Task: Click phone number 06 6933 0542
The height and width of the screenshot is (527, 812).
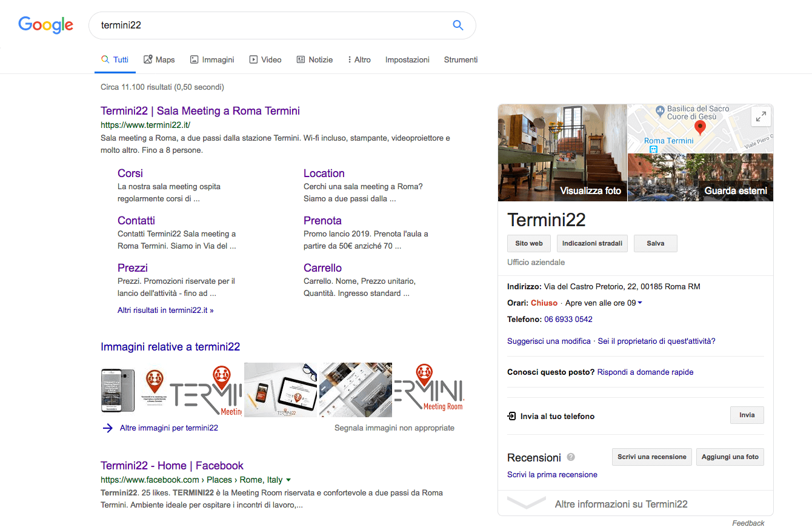Action: point(568,319)
